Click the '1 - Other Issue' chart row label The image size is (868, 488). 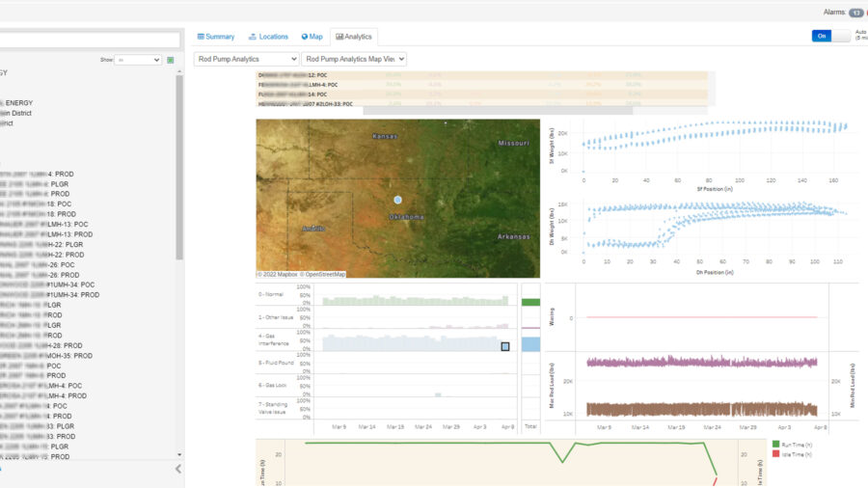coord(276,317)
